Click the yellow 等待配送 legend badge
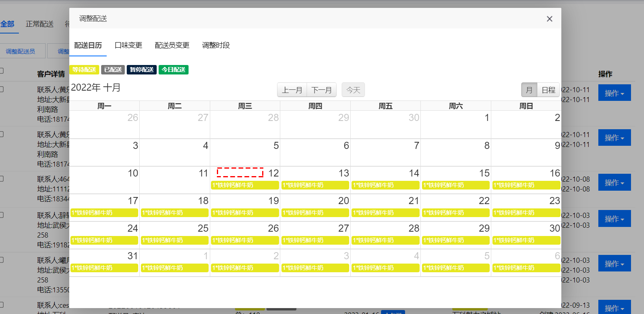Image resolution: width=644 pixels, height=314 pixels. [84, 70]
